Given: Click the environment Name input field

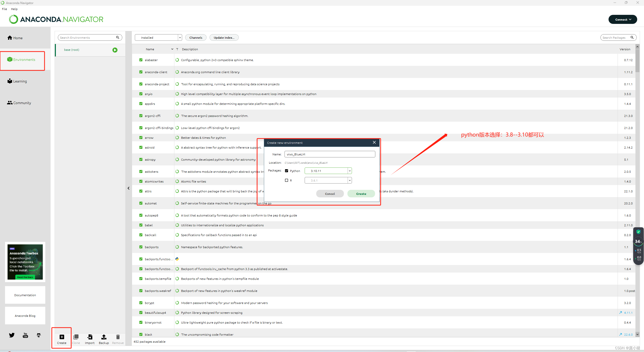Looking at the screenshot, I should click(330, 154).
